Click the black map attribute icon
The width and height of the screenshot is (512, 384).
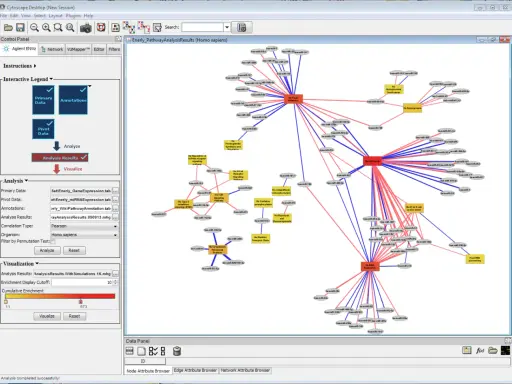coord(505,350)
